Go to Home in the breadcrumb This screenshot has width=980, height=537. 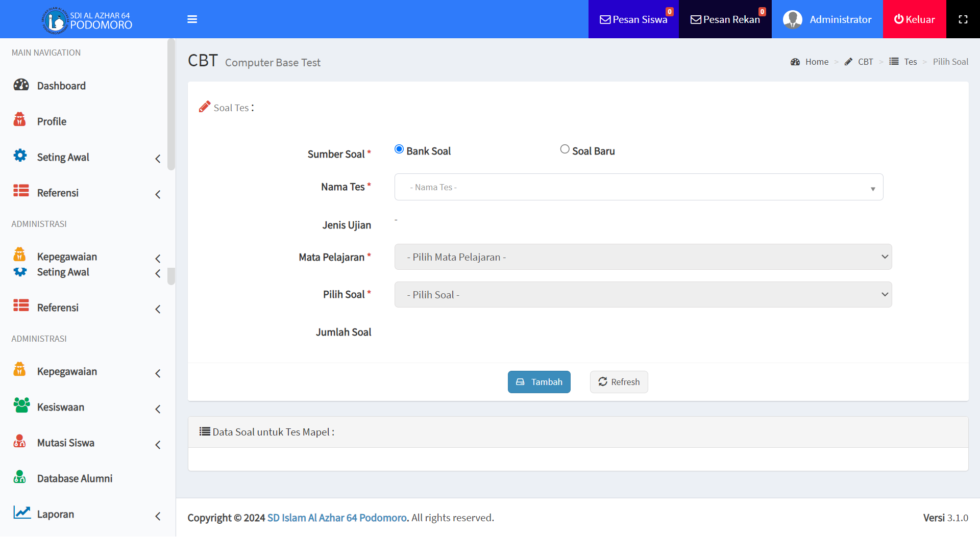[816, 62]
